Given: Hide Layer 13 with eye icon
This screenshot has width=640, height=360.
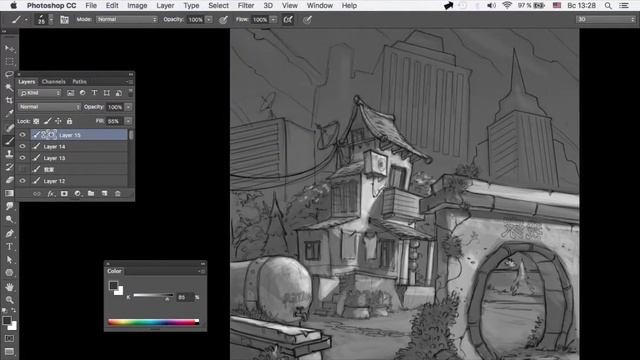Looking at the screenshot, I should pos(22,158).
